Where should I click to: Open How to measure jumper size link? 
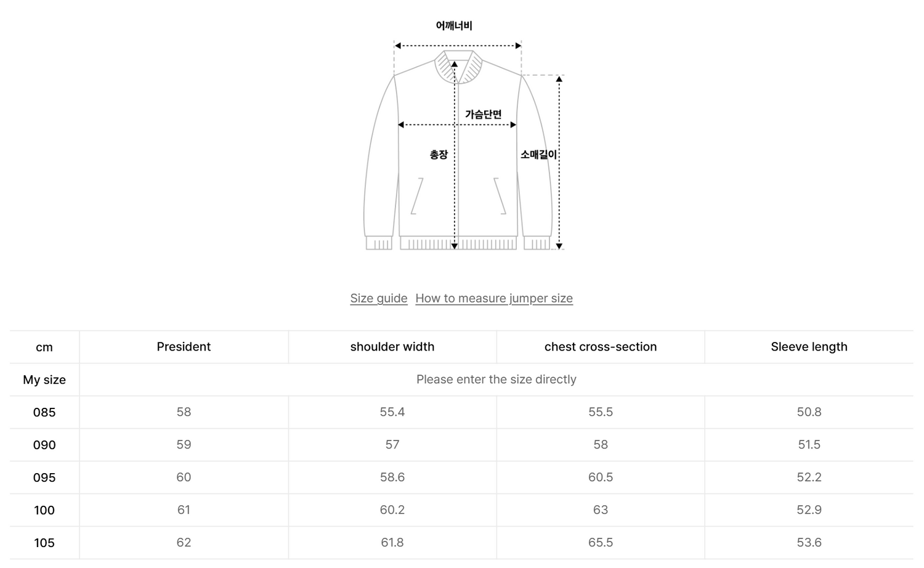pyautogui.click(x=494, y=298)
